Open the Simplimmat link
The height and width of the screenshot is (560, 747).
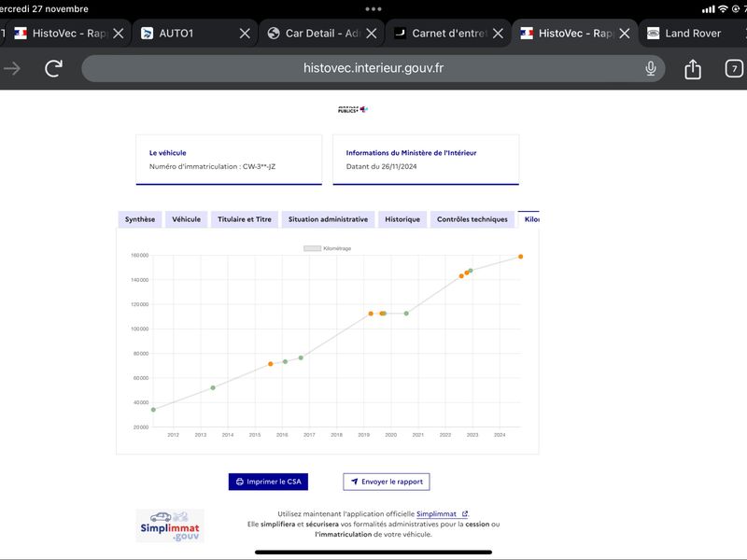click(x=442, y=514)
